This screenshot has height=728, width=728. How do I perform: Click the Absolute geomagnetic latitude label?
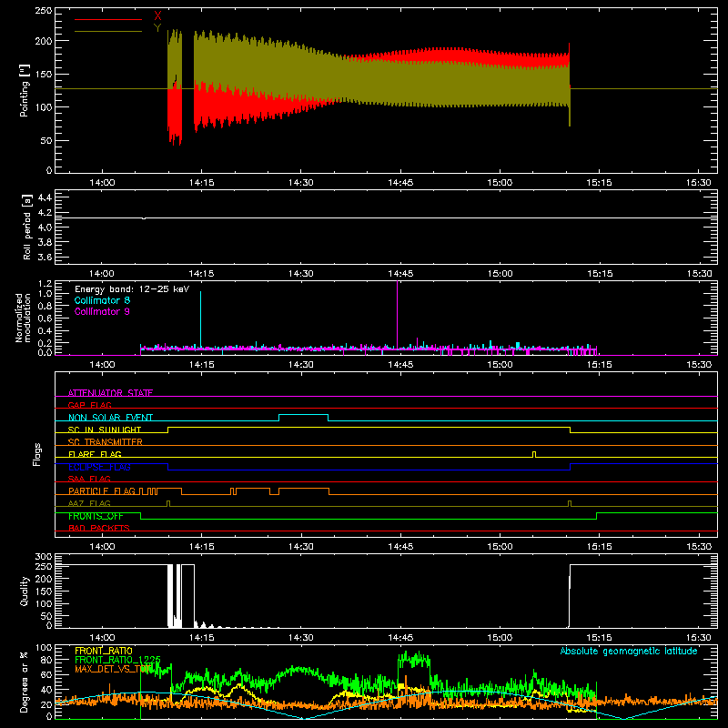point(629,651)
